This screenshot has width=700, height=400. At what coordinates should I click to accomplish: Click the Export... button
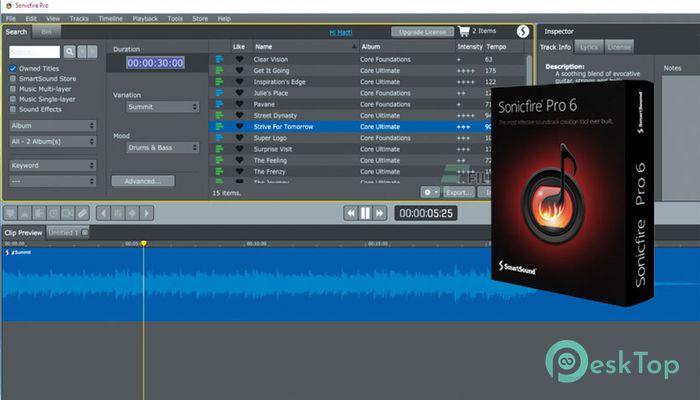click(458, 192)
